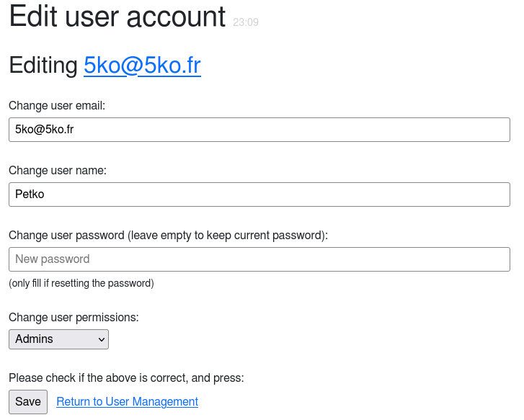Click the 23:09 timestamp beside title
The image size is (524, 420).
point(246,23)
